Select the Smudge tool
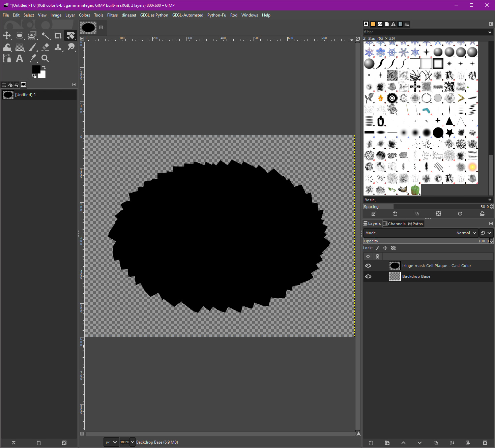Screen dimensions: 495x448 (x=71, y=47)
